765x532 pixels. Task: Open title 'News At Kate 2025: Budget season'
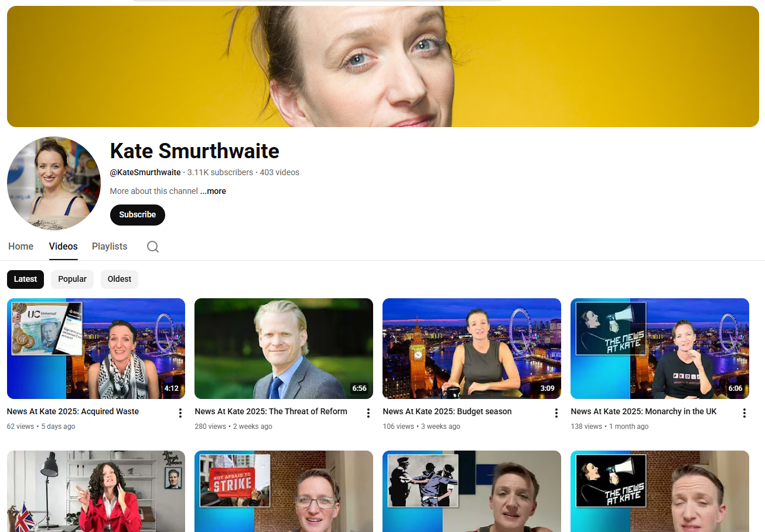[x=448, y=411]
